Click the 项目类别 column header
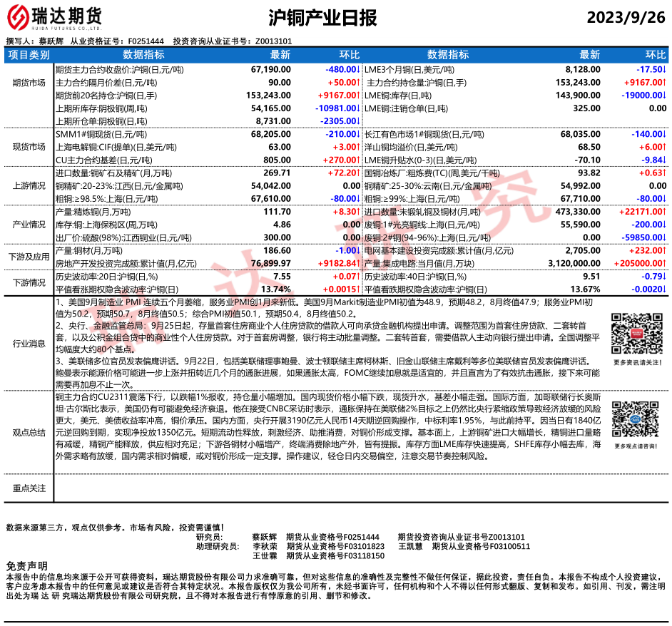 [x=29, y=55]
